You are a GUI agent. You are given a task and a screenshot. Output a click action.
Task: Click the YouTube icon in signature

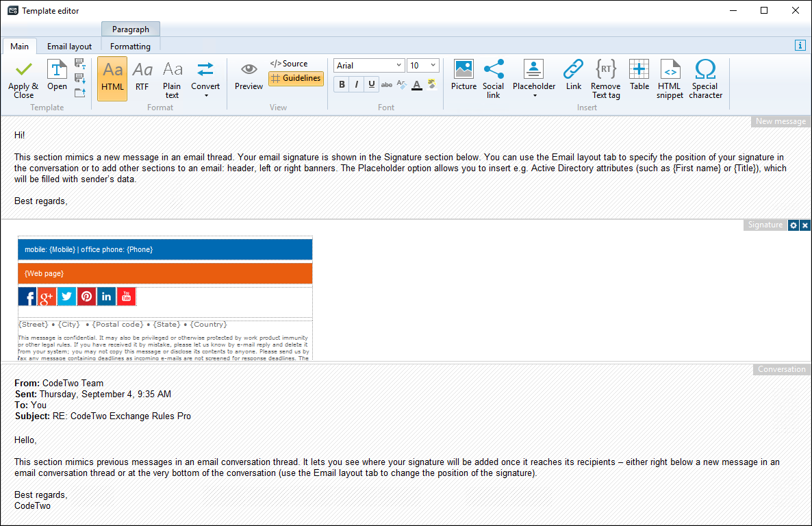point(127,297)
